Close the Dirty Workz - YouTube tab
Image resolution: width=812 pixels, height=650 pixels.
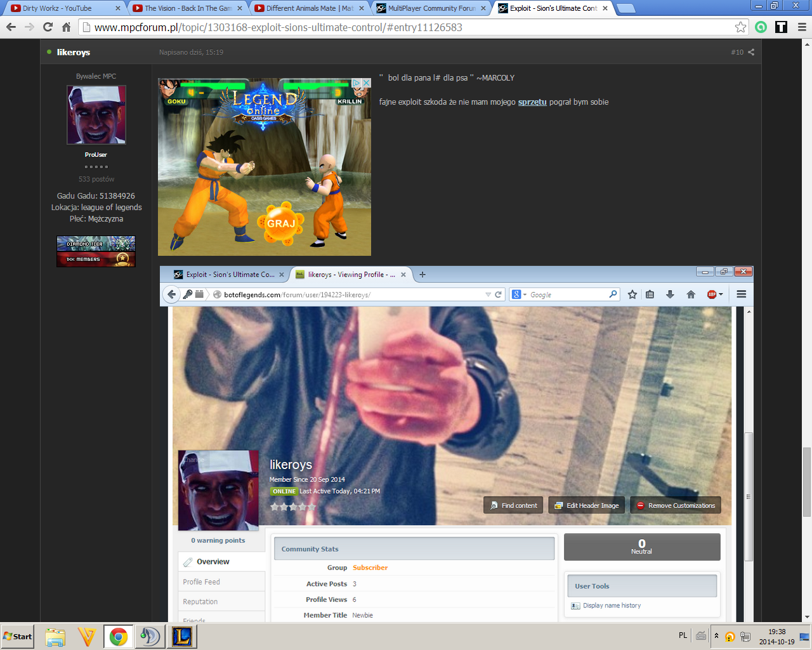pyautogui.click(x=118, y=8)
